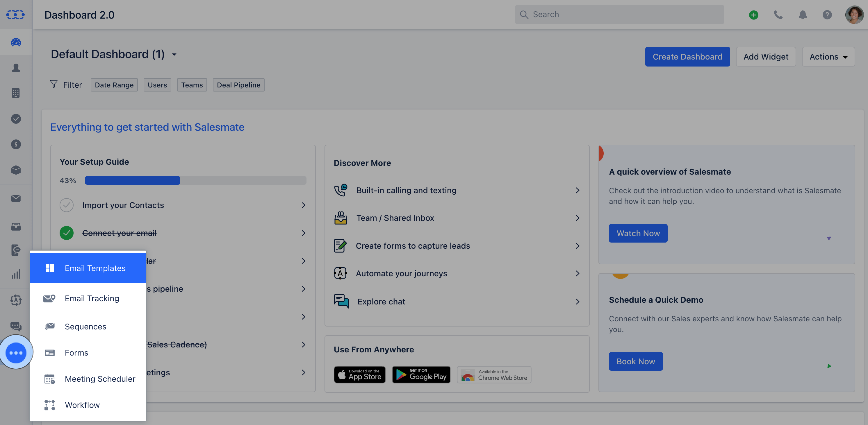Click the Create Dashboard button

coord(687,57)
